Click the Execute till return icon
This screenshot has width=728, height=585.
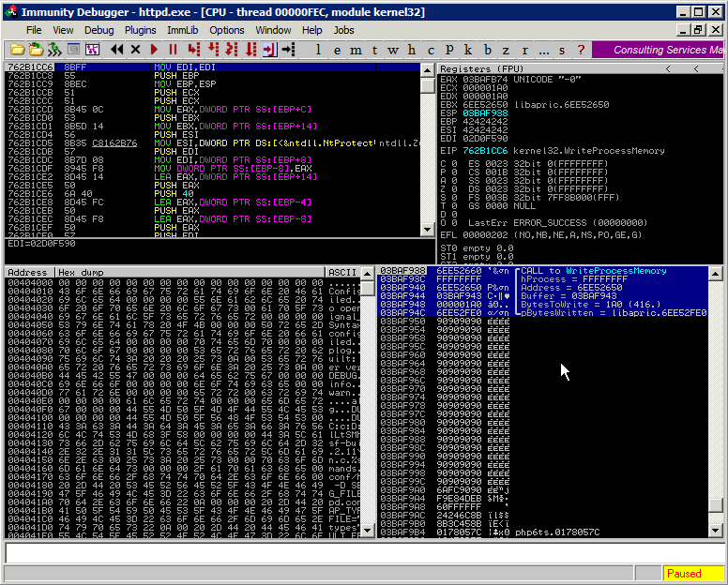269,49
